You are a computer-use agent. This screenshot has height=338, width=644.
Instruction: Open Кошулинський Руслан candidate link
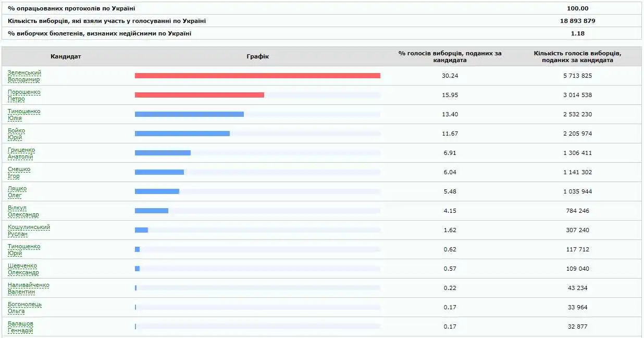[x=29, y=231]
